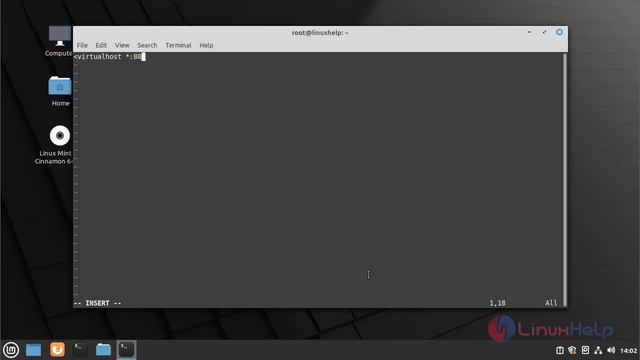Open the volume tray icon

click(611, 350)
